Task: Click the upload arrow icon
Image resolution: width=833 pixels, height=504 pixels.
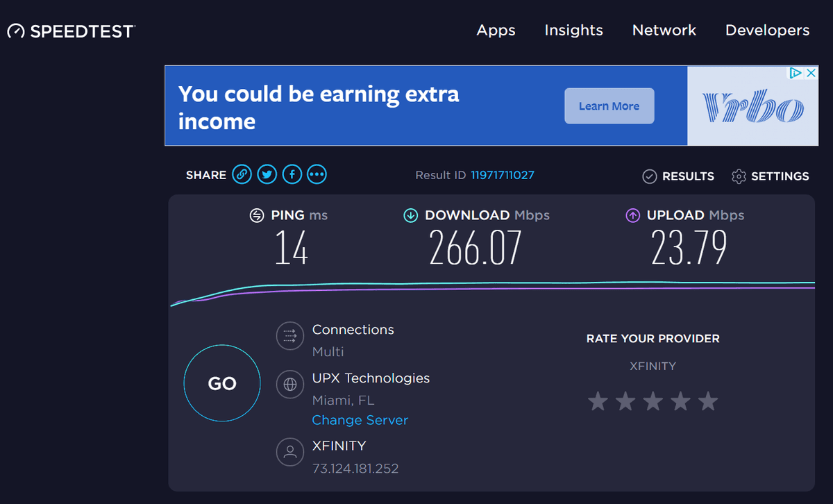Action: pos(632,215)
